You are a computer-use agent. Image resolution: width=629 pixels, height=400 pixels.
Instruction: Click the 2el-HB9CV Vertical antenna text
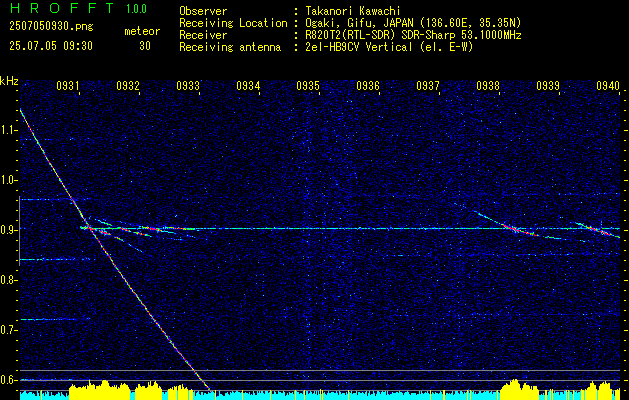389,47
